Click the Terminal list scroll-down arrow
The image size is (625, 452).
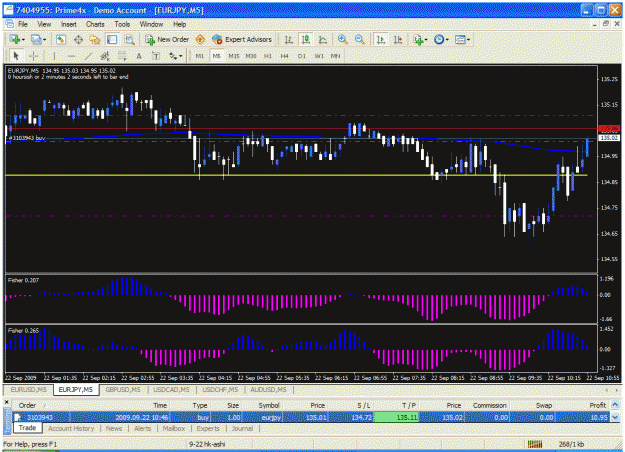coord(615,418)
